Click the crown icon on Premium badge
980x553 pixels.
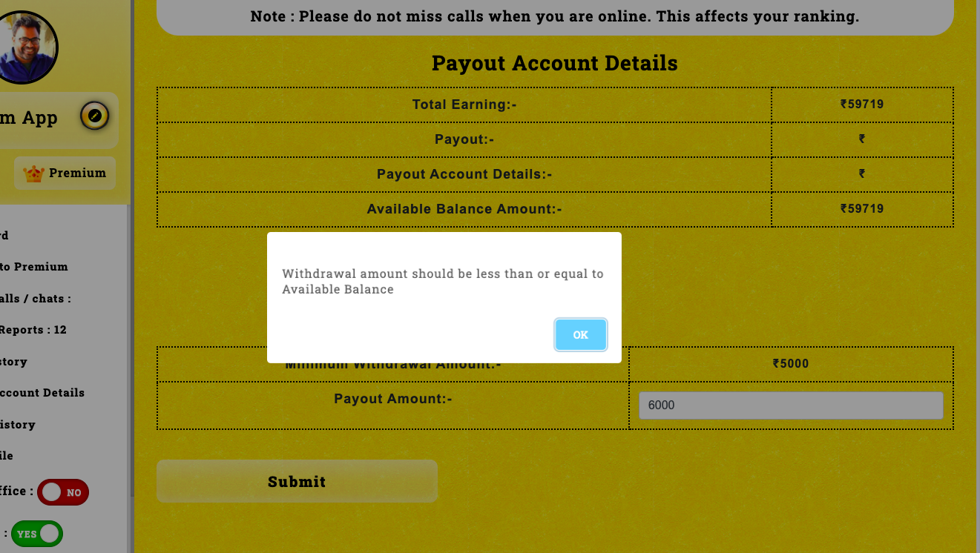33,173
